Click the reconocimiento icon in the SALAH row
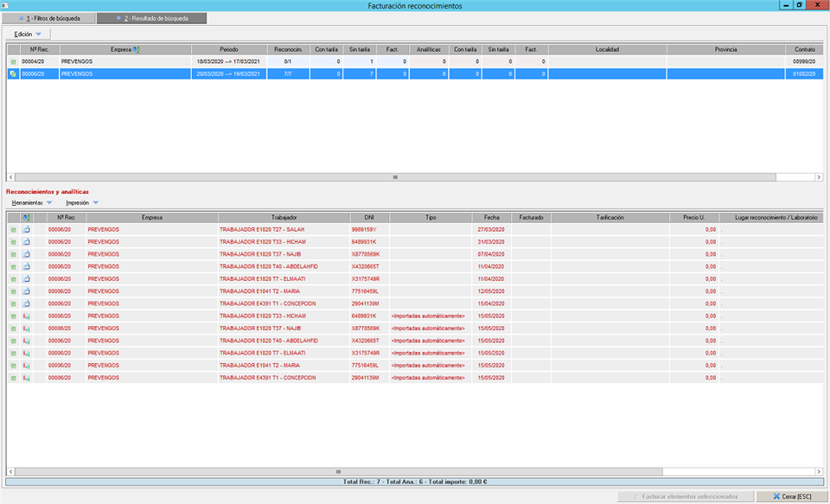 tap(27, 229)
